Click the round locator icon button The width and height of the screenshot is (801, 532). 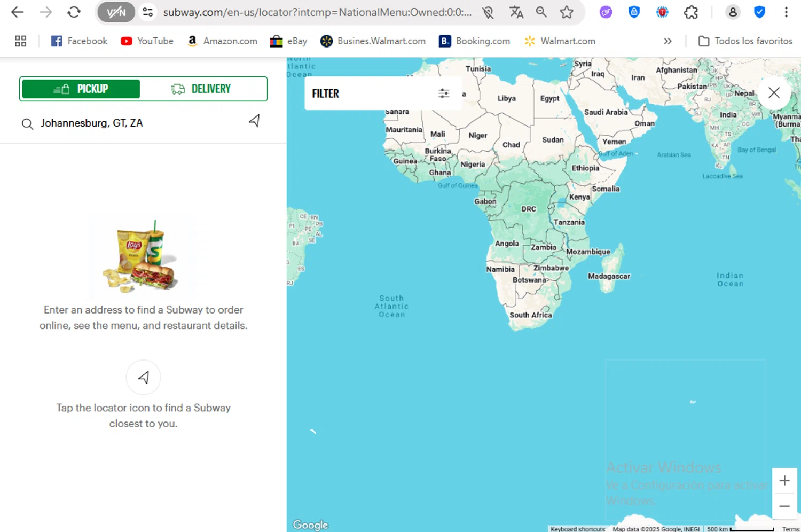point(143,377)
